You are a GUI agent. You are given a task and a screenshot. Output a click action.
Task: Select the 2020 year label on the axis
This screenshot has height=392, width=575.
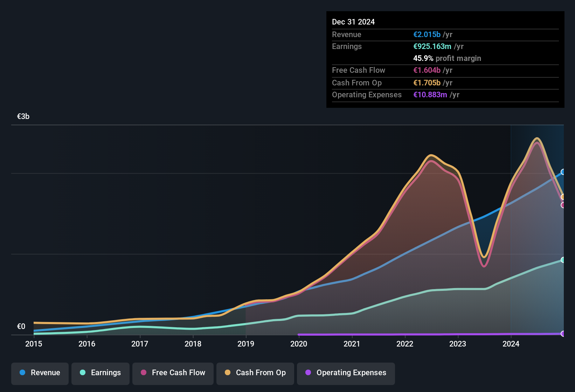(x=298, y=344)
